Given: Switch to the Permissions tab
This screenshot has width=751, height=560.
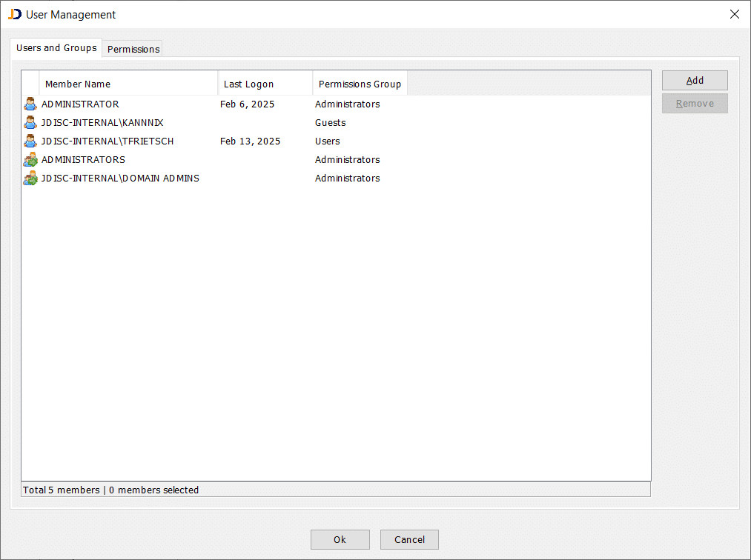Looking at the screenshot, I should point(132,49).
